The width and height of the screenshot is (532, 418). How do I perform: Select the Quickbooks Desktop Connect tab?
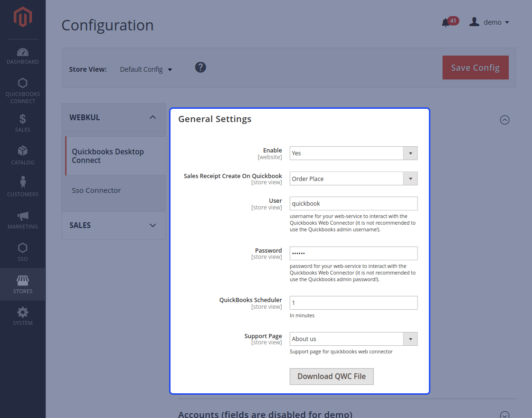tap(114, 156)
